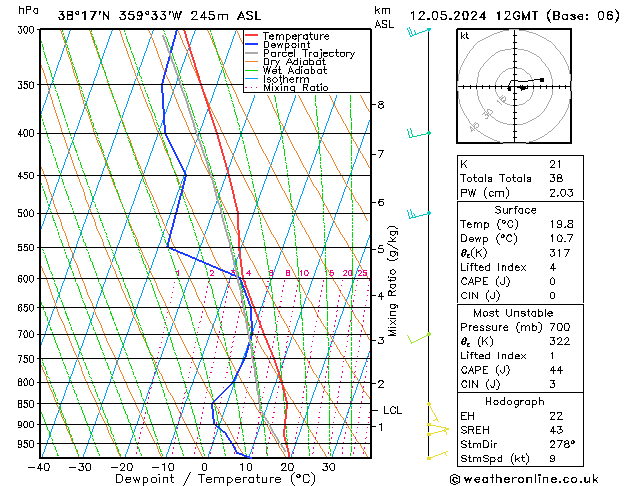The width and height of the screenshot is (629, 486).
Task: Select Dry Adiabat in the legend
Action: 294,62
